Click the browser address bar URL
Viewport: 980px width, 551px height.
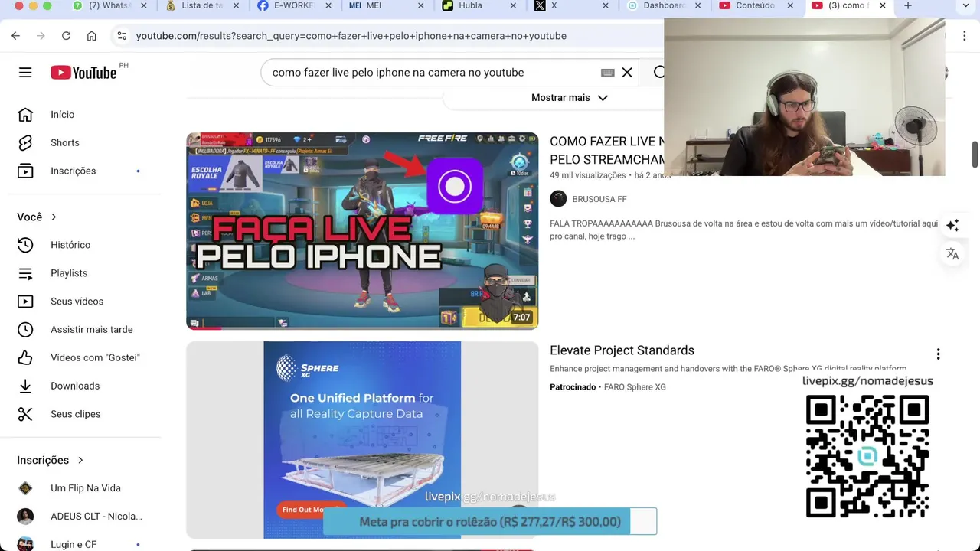pos(351,36)
